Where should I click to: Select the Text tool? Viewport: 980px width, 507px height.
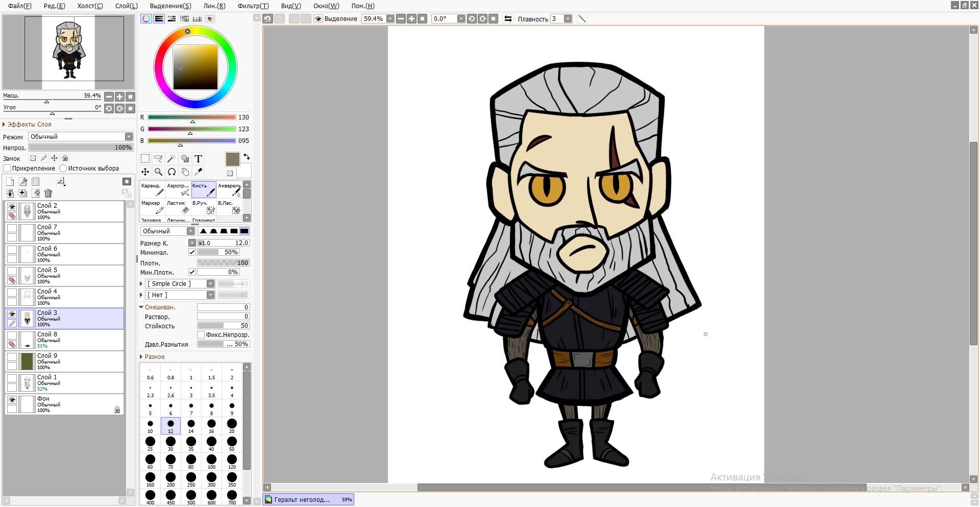tap(198, 159)
